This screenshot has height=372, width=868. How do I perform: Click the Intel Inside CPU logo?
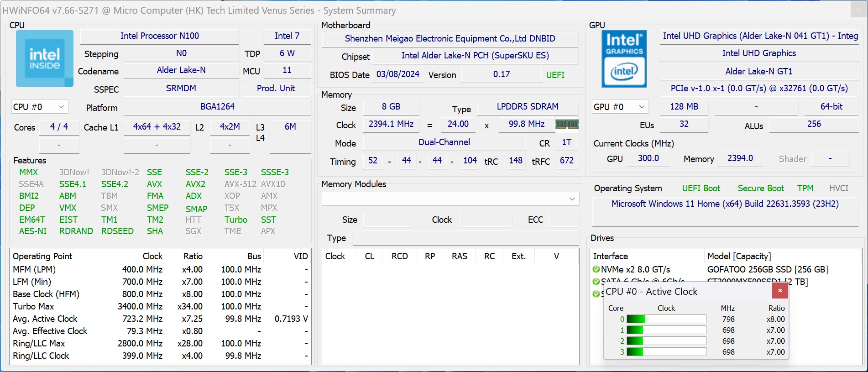click(x=45, y=58)
